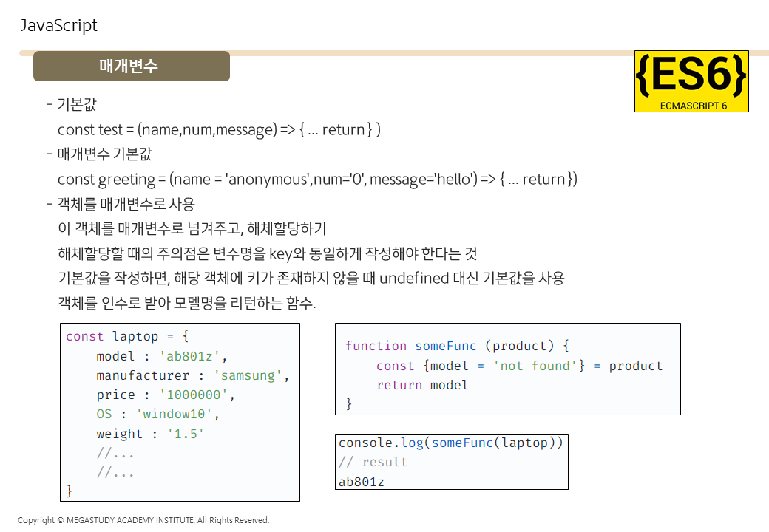Click the "weight : '1.5'" code line
This screenshot has width=769, height=532.
coord(150,434)
